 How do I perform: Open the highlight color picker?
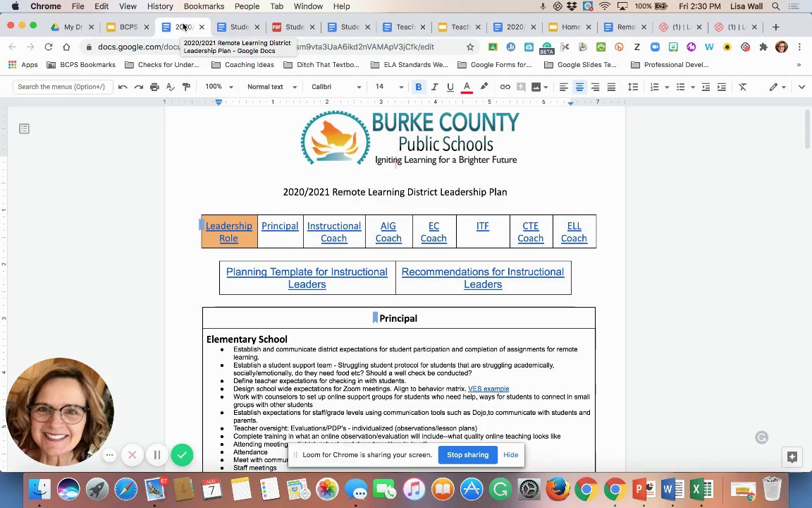[484, 87]
